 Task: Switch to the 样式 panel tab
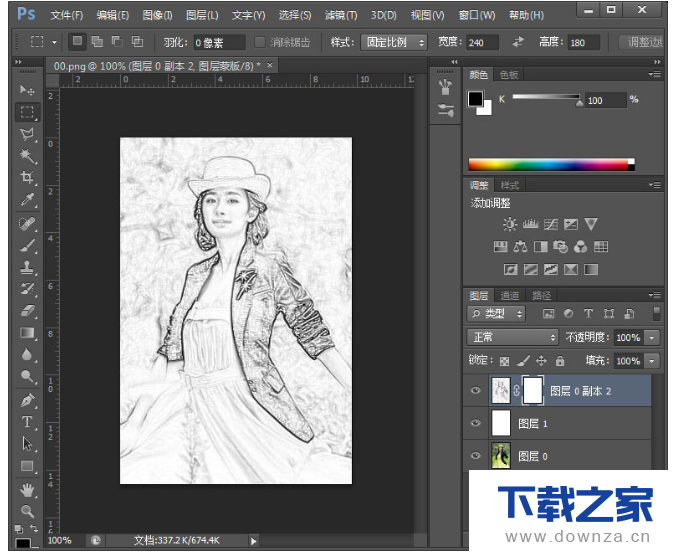pos(509,186)
